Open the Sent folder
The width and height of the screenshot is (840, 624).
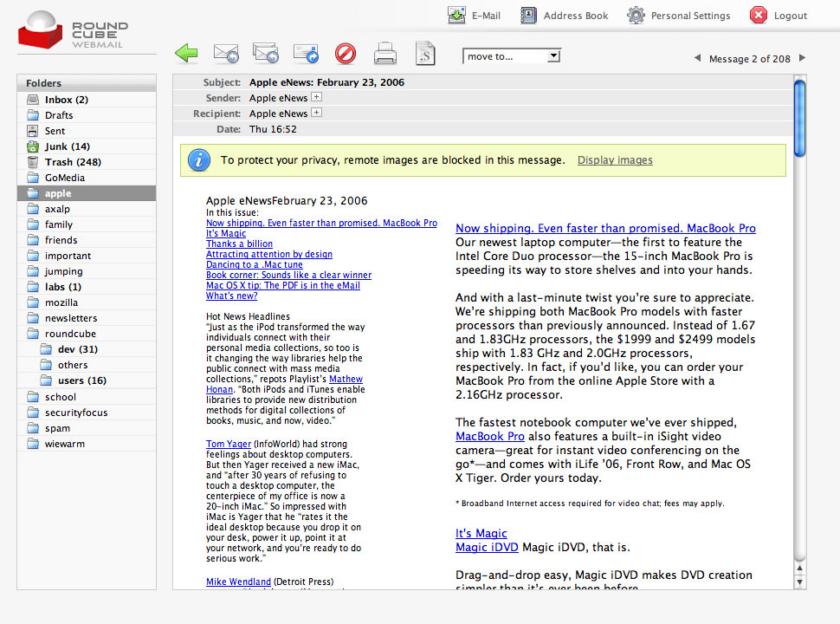click(87, 131)
